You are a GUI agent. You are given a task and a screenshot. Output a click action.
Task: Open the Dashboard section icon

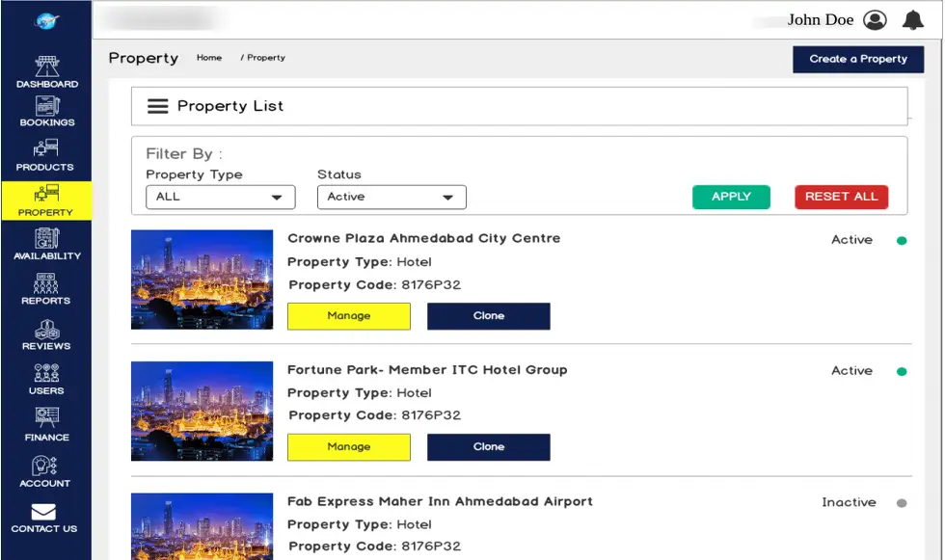(47, 66)
